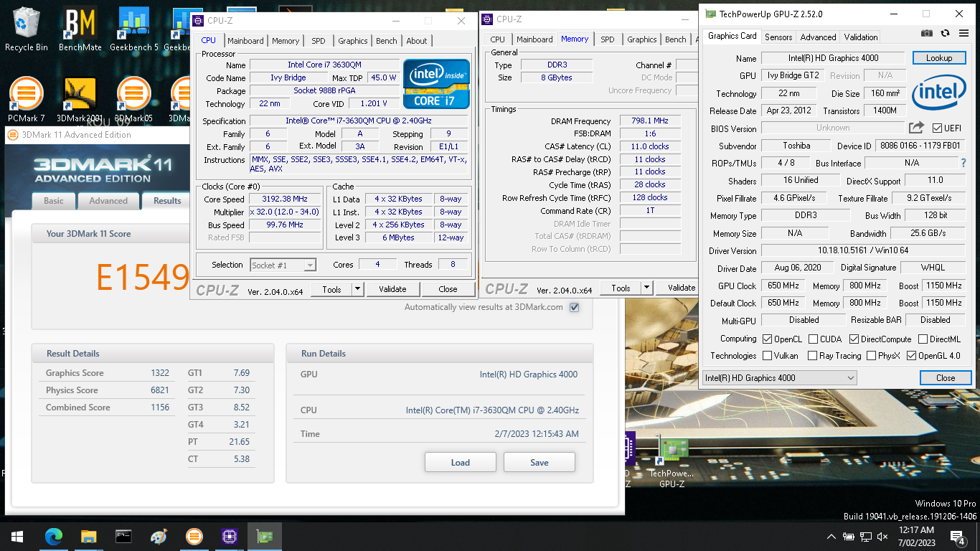The image size is (980, 551).
Task: Switch to the Advanced tab in GPU-Z
Action: (x=818, y=37)
